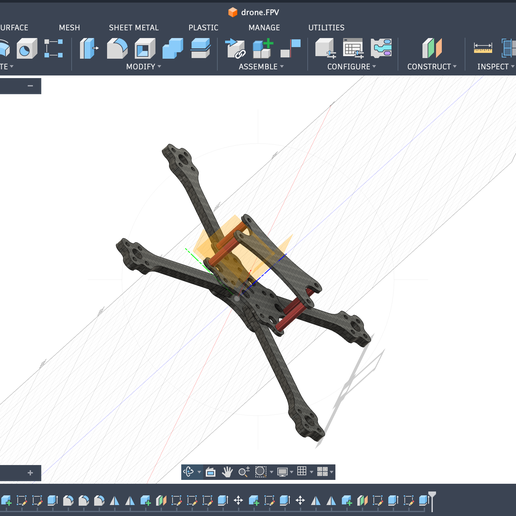This screenshot has height=516, width=516.
Task: Select the Zoom magnifier tool
Action: tap(244, 472)
